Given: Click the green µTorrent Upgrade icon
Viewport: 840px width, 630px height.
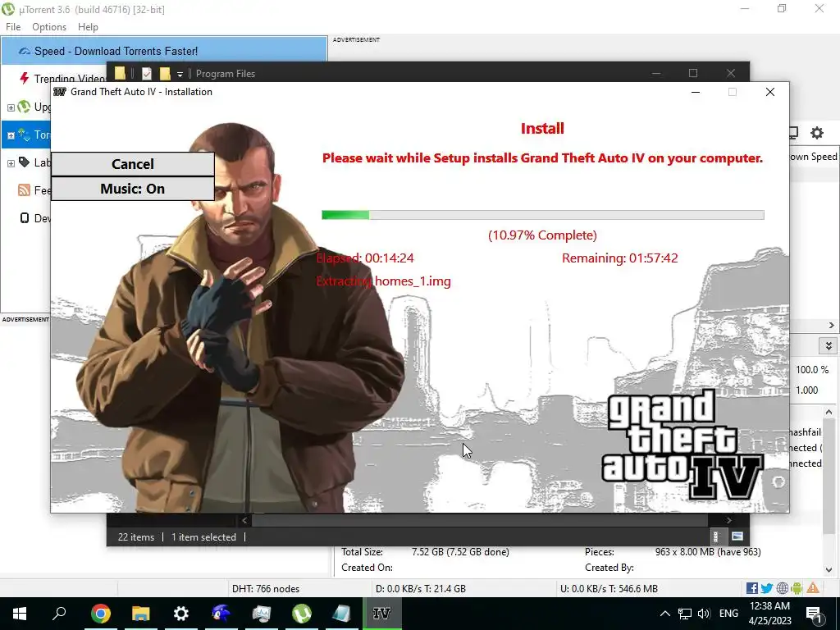Looking at the screenshot, I should click(x=24, y=107).
